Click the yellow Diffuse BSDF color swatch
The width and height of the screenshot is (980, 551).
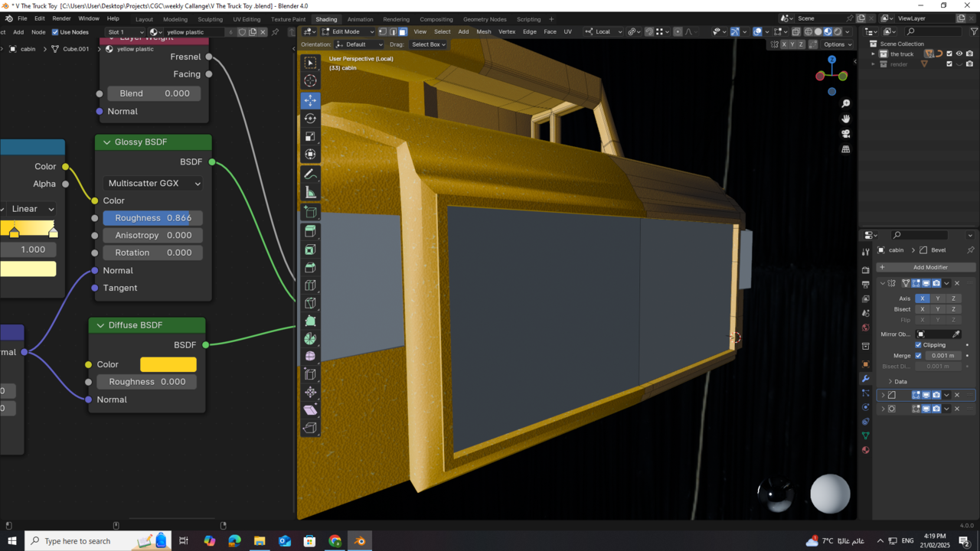pyautogui.click(x=168, y=364)
